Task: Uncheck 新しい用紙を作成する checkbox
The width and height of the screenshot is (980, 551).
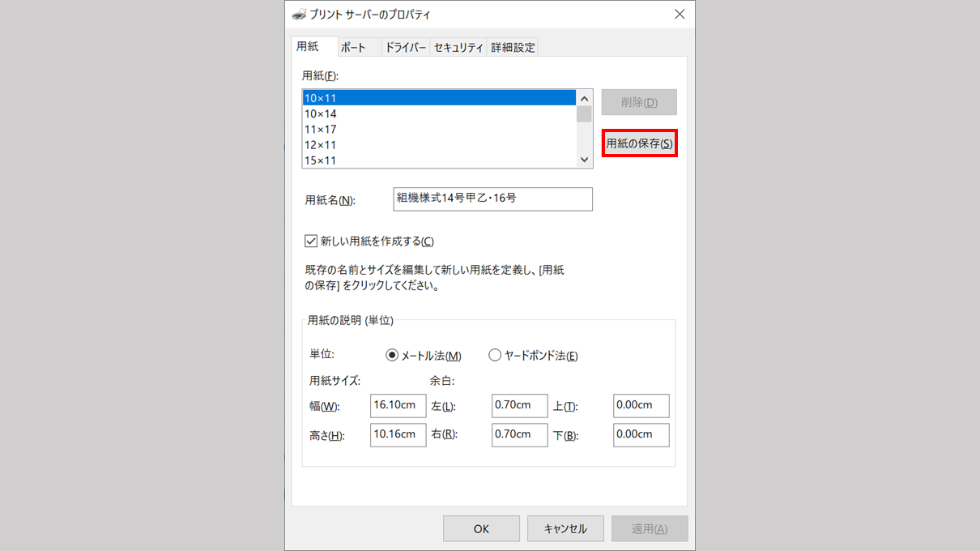Action: coord(310,241)
